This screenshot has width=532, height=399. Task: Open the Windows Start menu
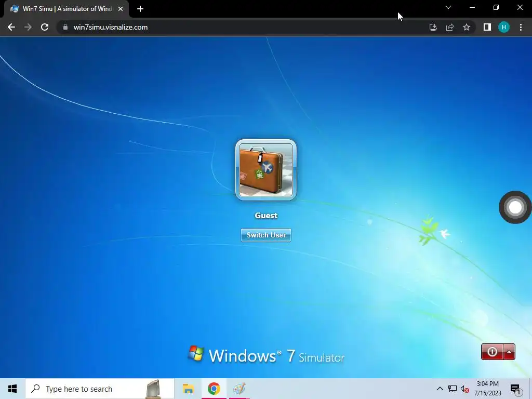[x=12, y=389]
